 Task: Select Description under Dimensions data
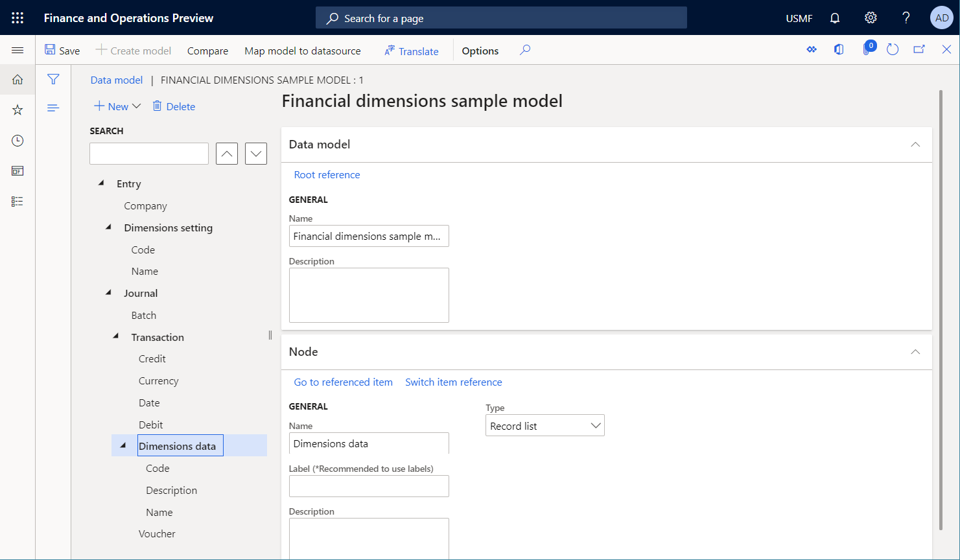[172, 490]
